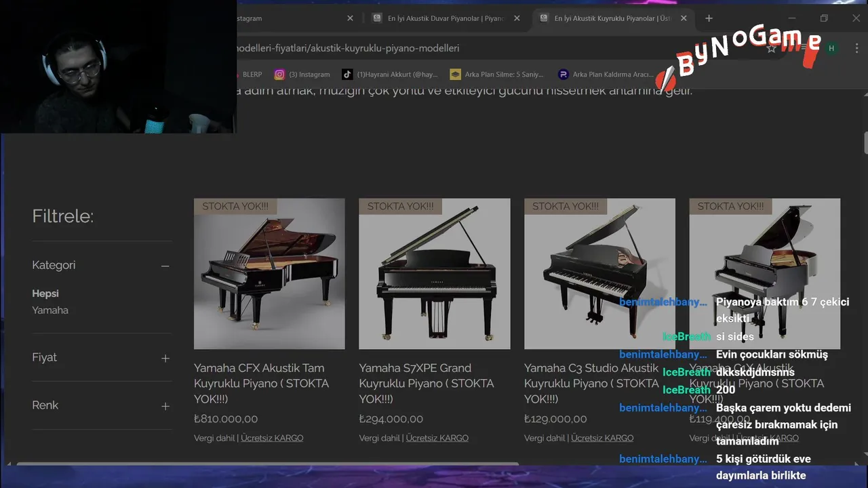Screen dimensions: 868x488
Task: Filter by Yamaha category
Action: [x=50, y=310]
